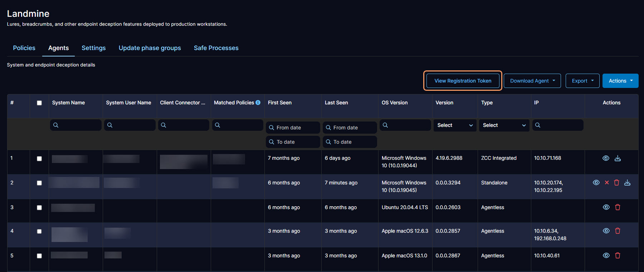
Task: Go to Update phase groups tab
Action: (x=150, y=48)
